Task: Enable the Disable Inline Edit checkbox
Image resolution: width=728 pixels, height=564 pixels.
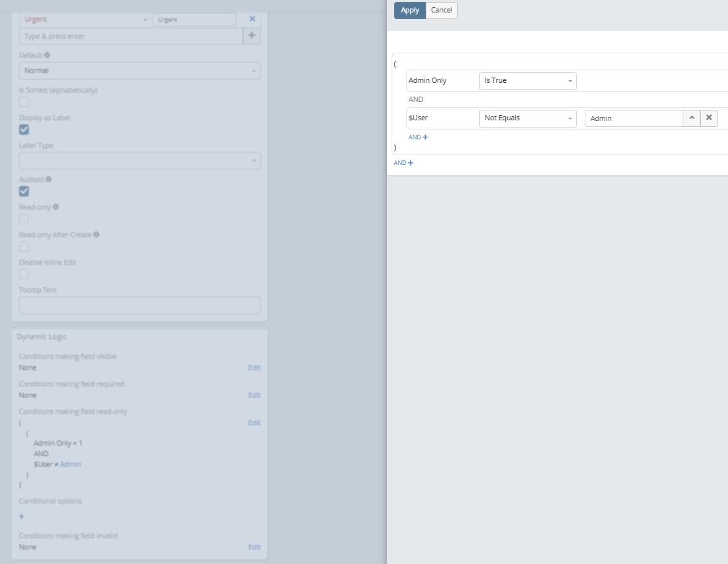Action: tap(24, 274)
